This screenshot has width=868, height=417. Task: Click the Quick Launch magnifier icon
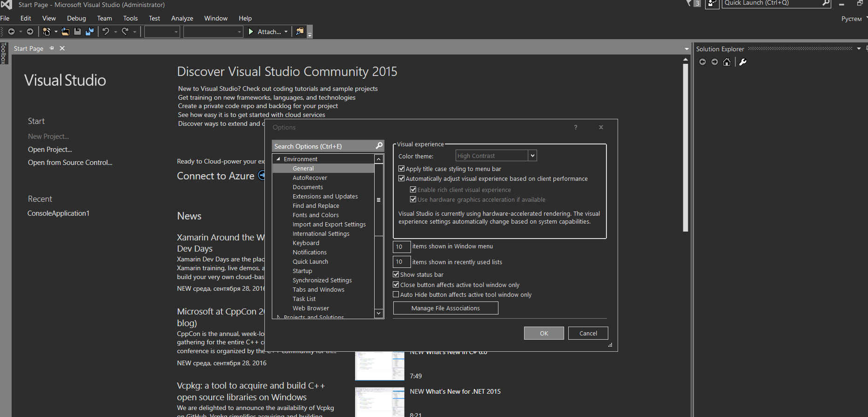coord(826,3)
